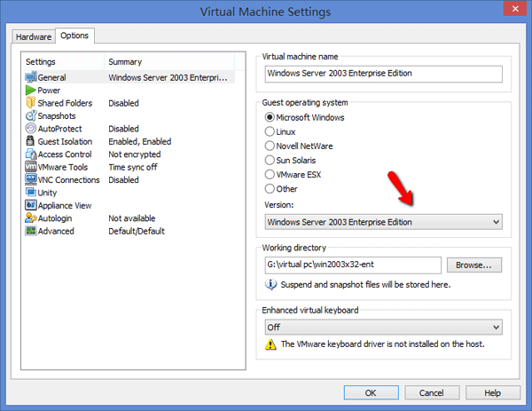This screenshot has height=411, width=532.
Task: Select the General settings icon
Action: click(x=31, y=77)
